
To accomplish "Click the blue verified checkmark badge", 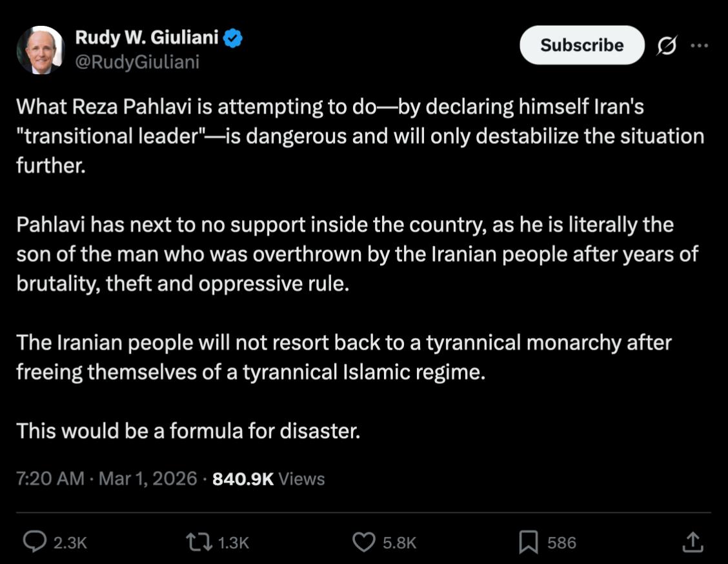I will click(232, 38).
